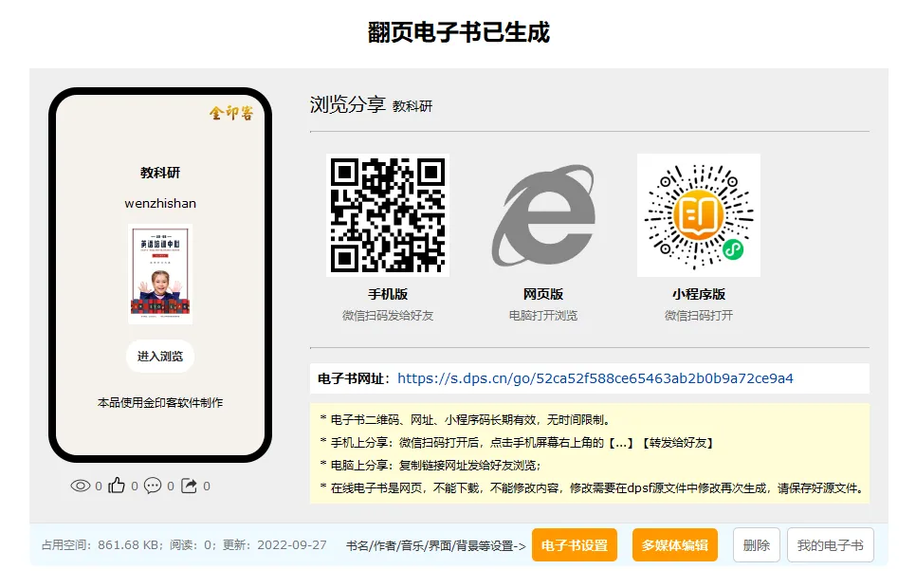
Task: Click the 电脑上分享 tip line
Action: tap(431, 466)
